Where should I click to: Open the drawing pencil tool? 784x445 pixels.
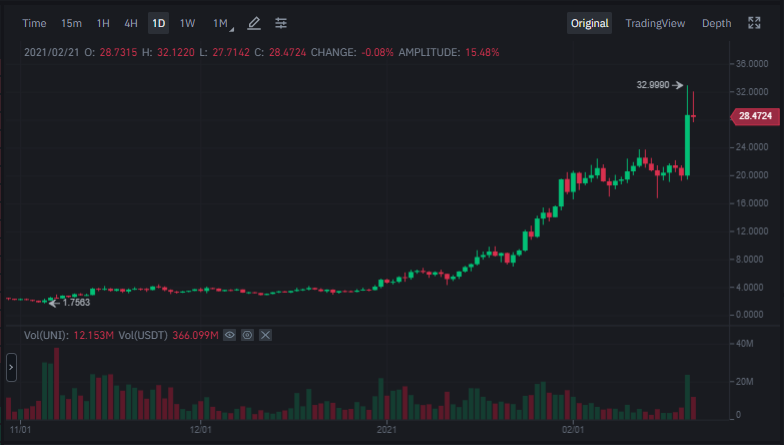[254, 23]
